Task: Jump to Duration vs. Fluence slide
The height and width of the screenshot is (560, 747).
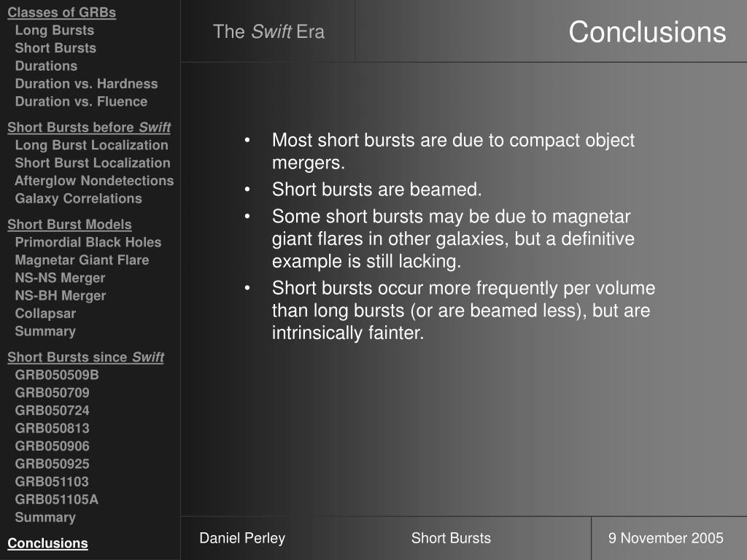Action: pyautogui.click(x=81, y=101)
